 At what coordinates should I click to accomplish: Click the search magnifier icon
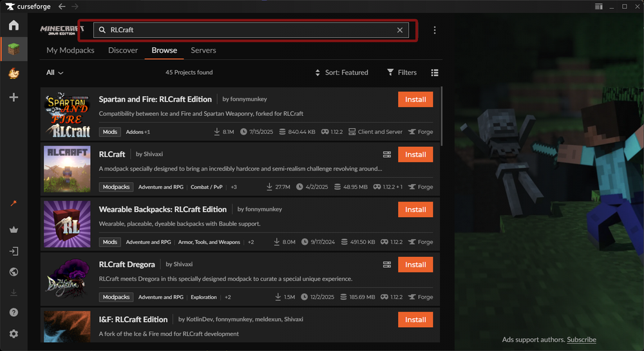102,30
